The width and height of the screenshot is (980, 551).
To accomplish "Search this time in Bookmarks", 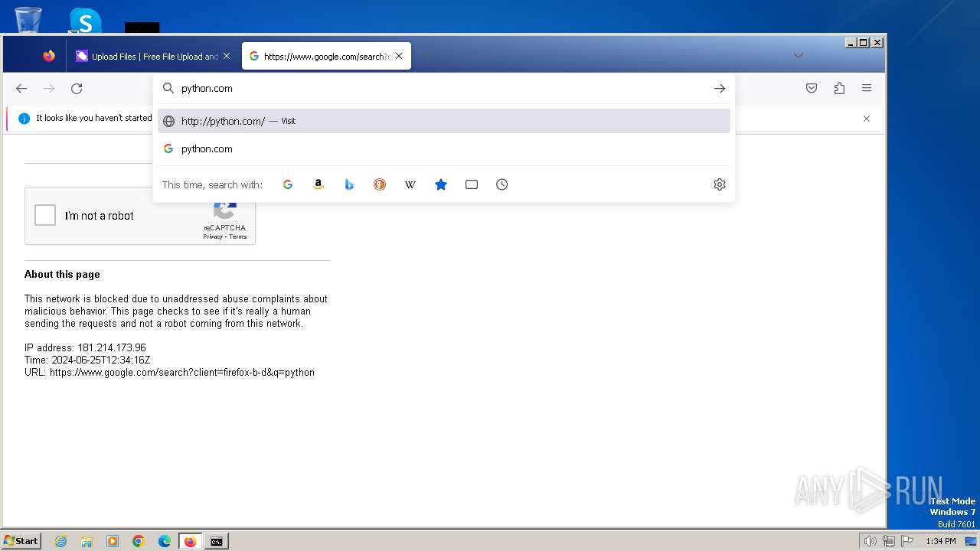I will (441, 184).
